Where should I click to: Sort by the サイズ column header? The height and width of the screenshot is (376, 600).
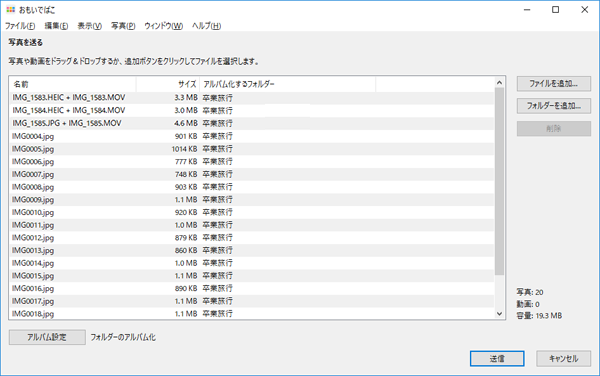click(x=168, y=84)
